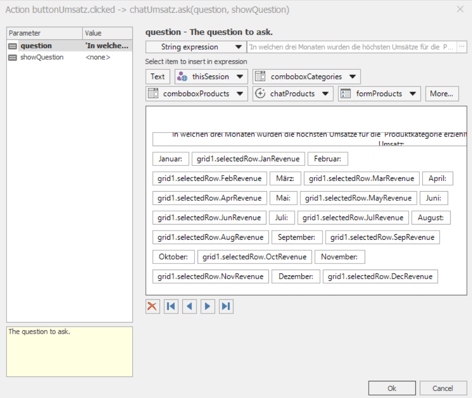
Task: Expand the thisSession dropdown arrow
Action: (240, 77)
